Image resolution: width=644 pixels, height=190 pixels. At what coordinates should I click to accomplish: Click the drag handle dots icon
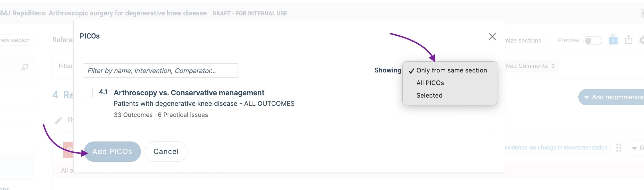(x=619, y=148)
